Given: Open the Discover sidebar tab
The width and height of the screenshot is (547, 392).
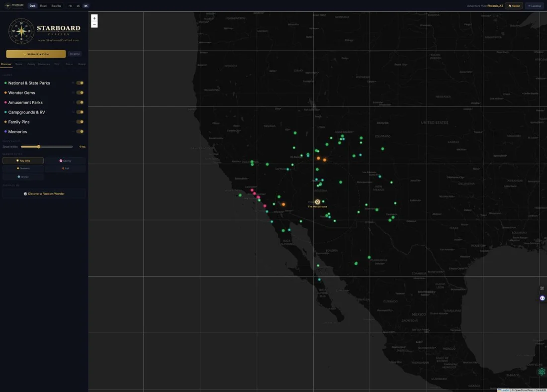Looking at the screenshot, I should pyautogui.click(x=6, y=64).
